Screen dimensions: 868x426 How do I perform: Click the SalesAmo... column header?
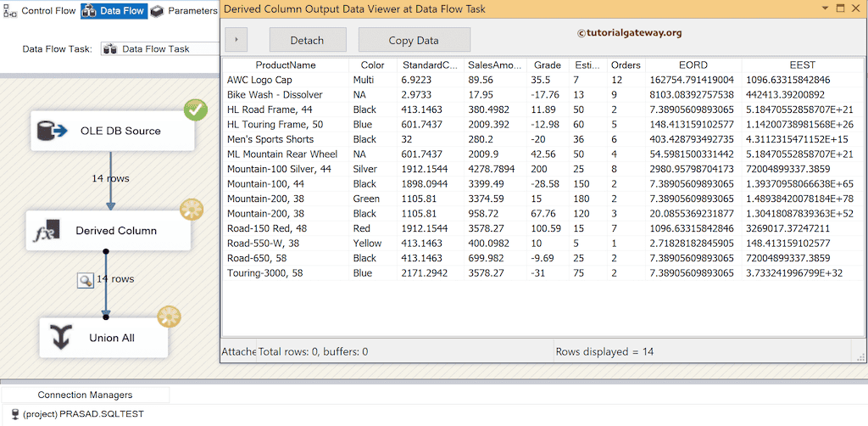coord(494,64)
